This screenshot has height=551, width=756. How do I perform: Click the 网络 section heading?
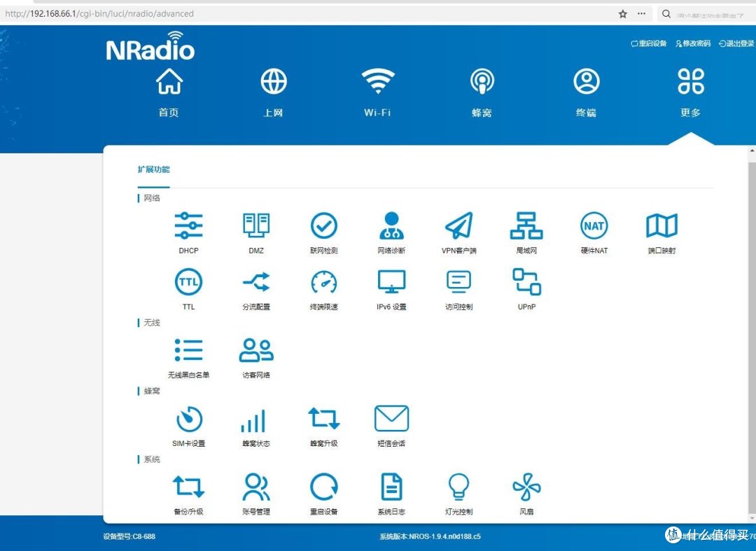152,198
